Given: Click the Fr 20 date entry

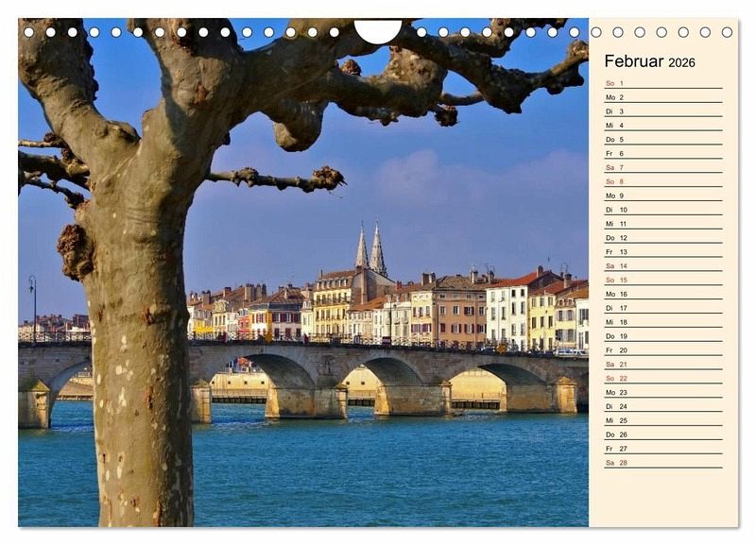Looking at the screenshot, I should (x=662, y=350).
